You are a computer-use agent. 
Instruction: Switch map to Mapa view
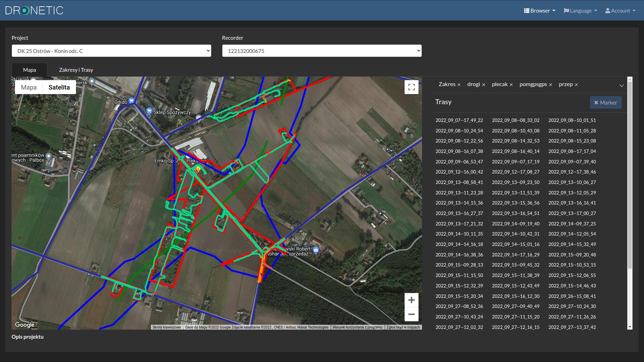point(29,87)
